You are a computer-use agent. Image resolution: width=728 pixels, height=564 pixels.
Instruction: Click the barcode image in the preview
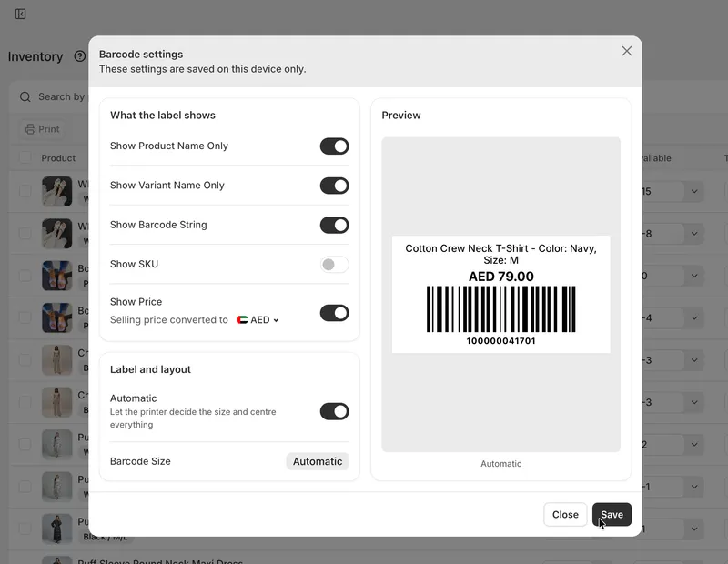click(501, 309)
